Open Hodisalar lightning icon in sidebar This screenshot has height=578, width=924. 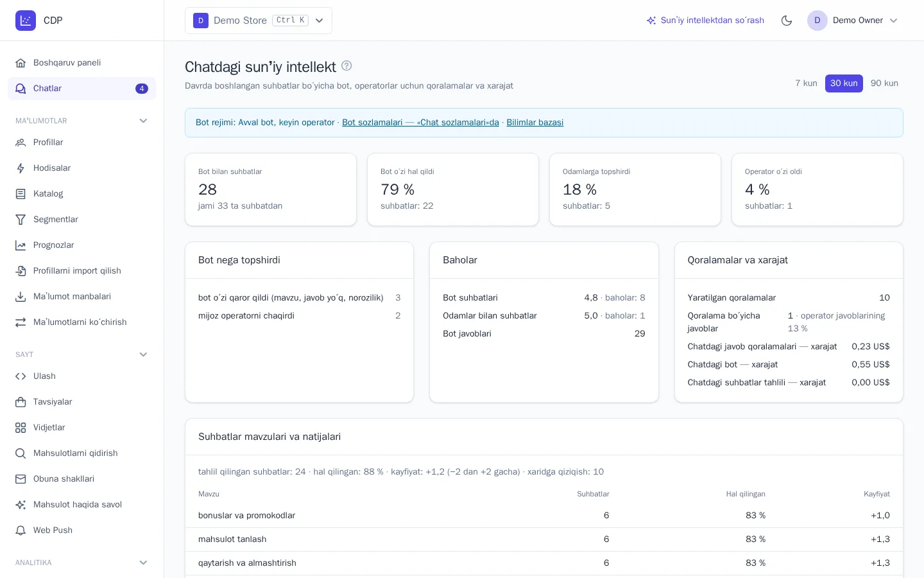point(21,168)
